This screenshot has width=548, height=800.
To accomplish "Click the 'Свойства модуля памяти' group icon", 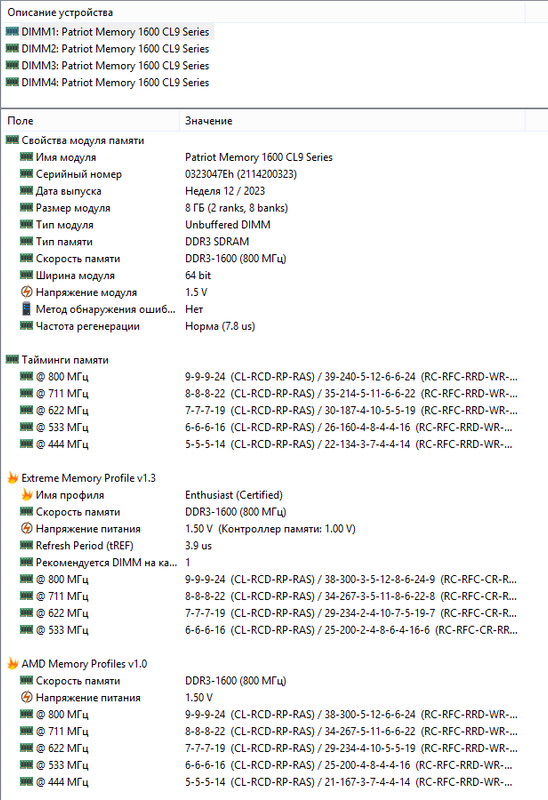I will 12,140.
